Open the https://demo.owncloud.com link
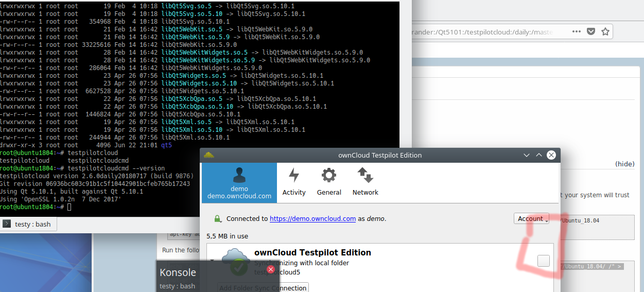 point(313,218)
